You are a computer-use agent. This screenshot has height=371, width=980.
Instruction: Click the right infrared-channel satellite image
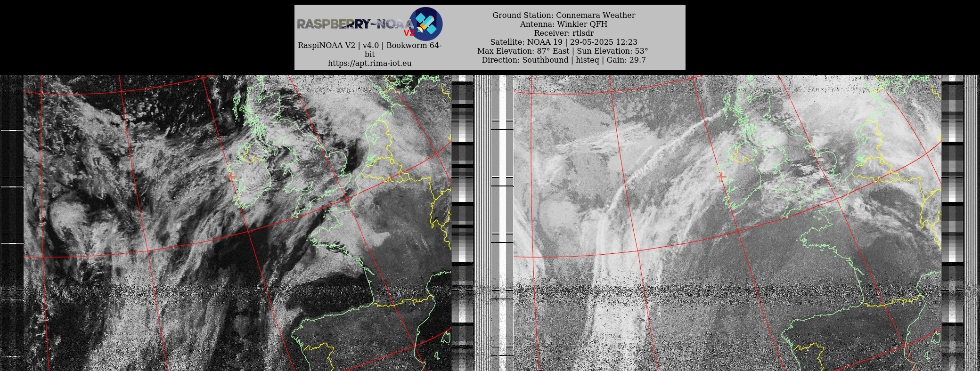pos(727,223)
